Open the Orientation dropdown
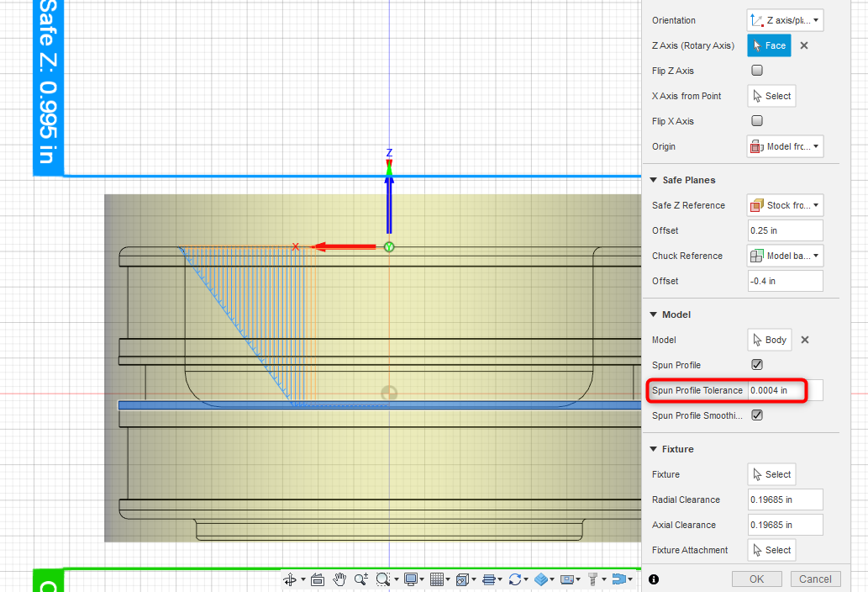This screenshot has height=592, width=868. coord(784,19)
